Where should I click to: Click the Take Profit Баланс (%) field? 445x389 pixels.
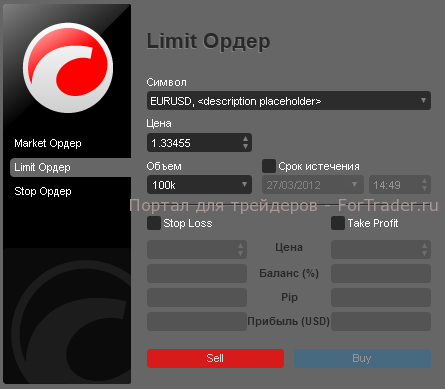[x=381, y=273]
